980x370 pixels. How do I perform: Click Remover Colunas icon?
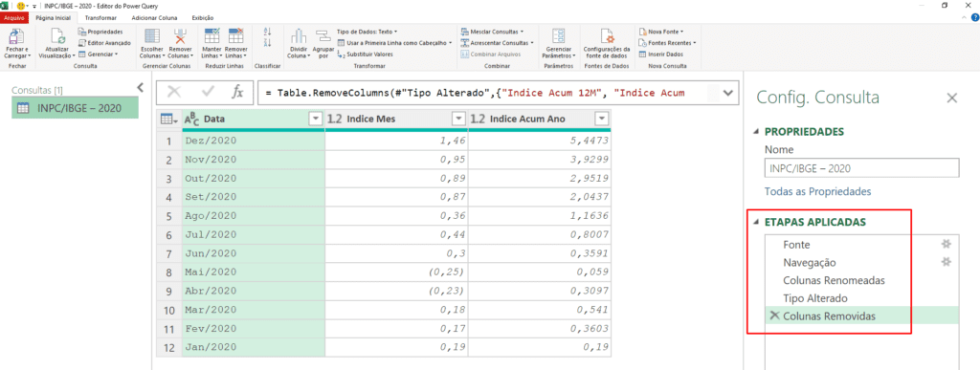click(180, 35)
